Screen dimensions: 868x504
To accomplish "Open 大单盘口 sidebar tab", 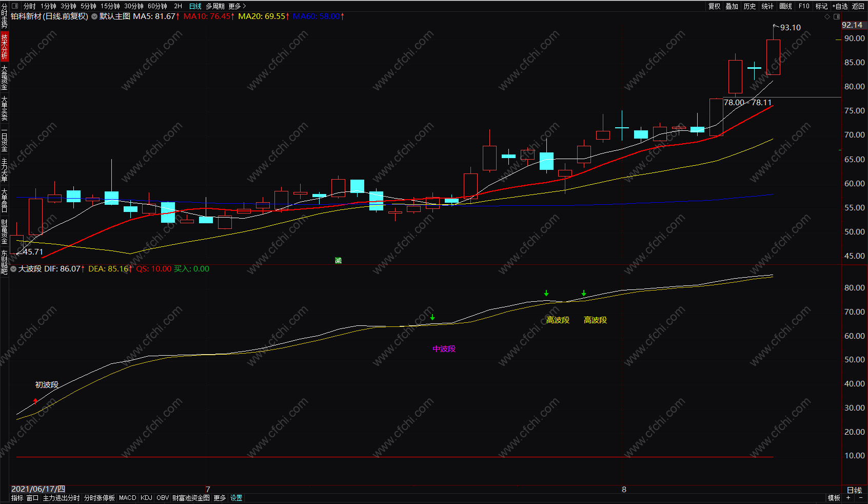I will pos(4,201).
